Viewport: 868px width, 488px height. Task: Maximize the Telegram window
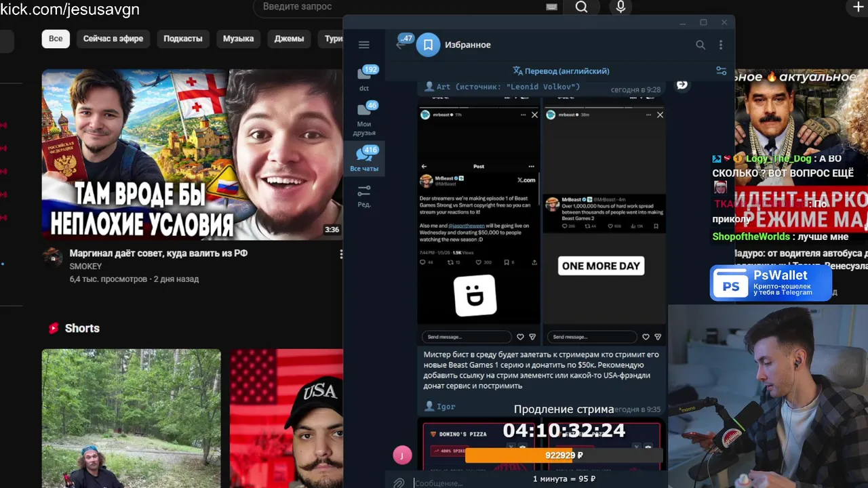pos(703,22)
